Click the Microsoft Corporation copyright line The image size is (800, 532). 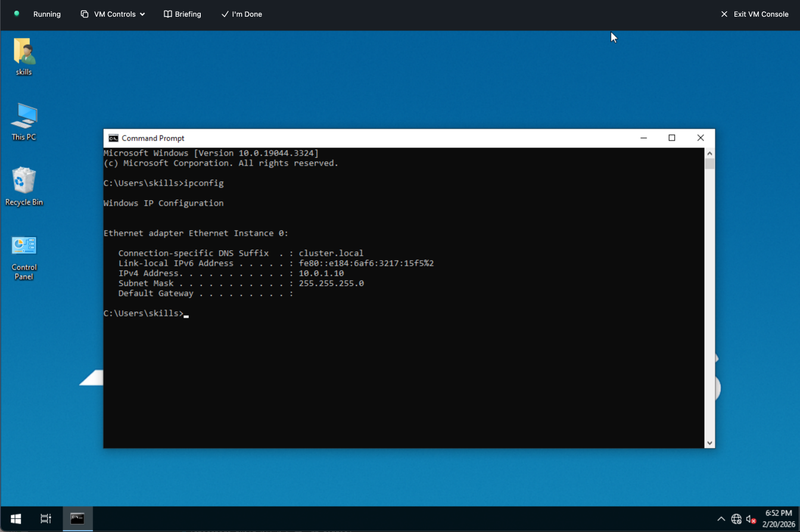pos(221,163)
